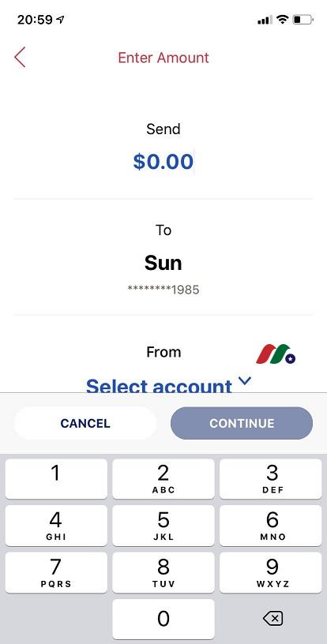Tap keypad digit 5 JKL
Screen dimensions: 327x644
click(163, 526)
